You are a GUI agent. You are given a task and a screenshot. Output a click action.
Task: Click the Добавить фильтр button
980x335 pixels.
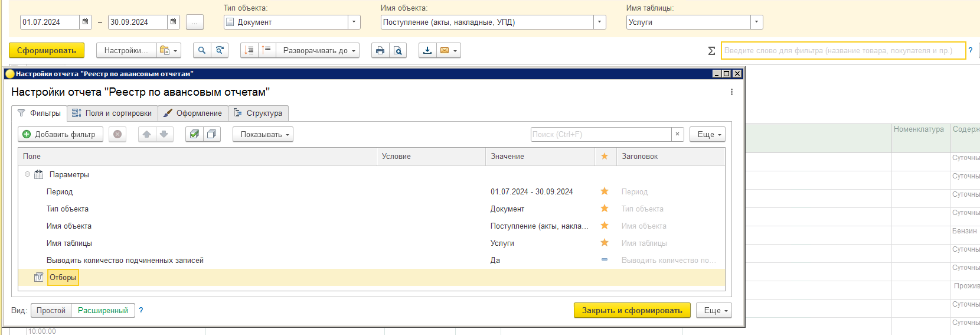[x=60, y=135]
